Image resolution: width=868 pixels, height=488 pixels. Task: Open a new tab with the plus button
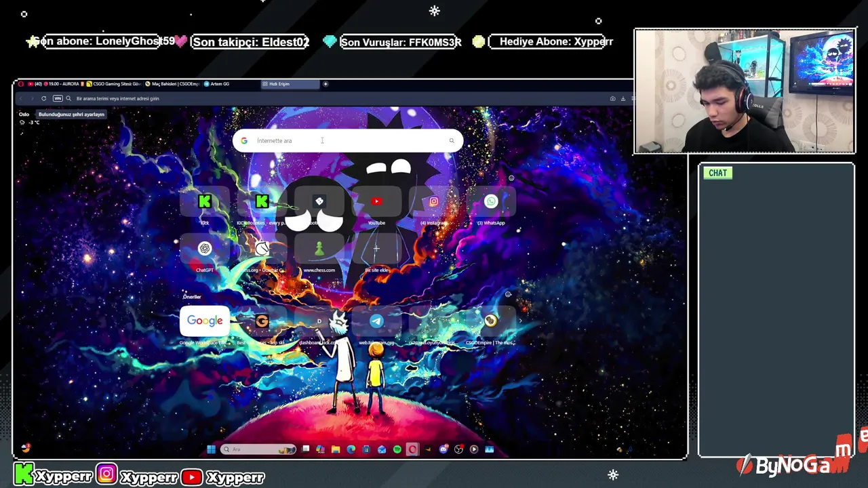pyautogui.click(x=325, y=84)
